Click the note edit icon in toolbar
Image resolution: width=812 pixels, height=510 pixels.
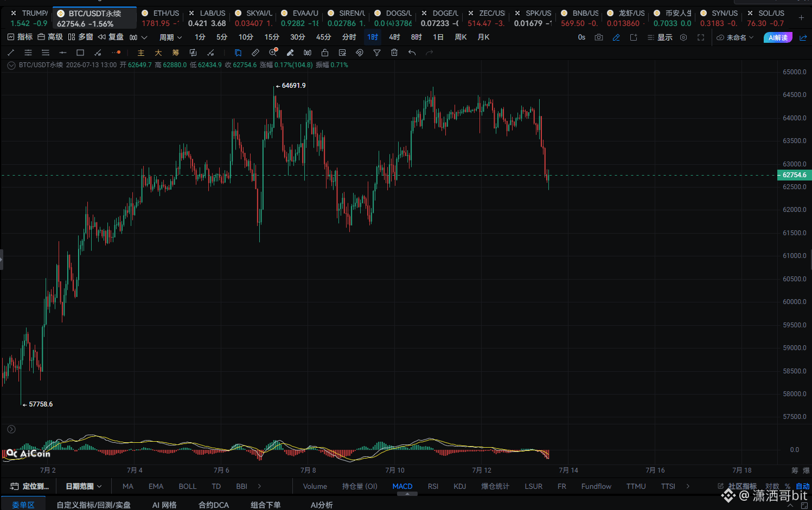click(x=342, y=53)
